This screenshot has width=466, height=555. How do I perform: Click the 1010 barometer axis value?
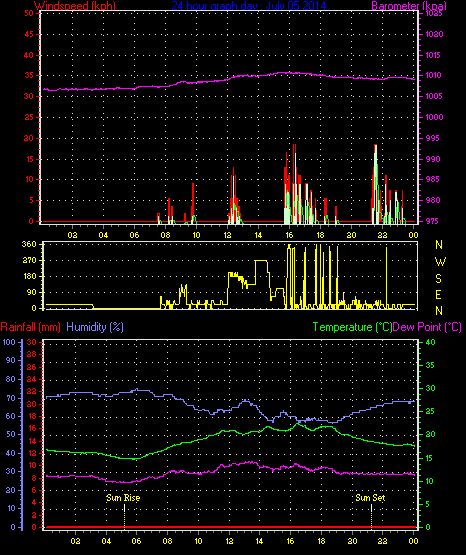point(433,75)
